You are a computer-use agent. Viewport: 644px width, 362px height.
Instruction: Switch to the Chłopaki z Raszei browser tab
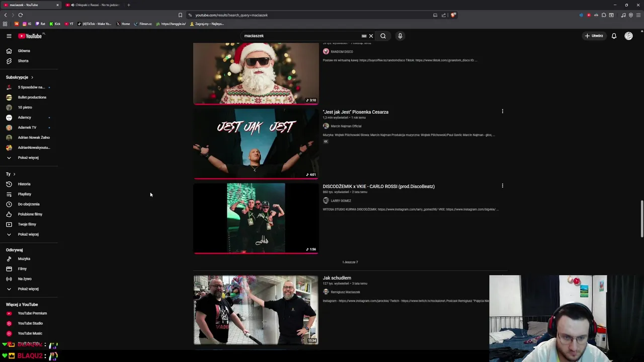point(94,5)
